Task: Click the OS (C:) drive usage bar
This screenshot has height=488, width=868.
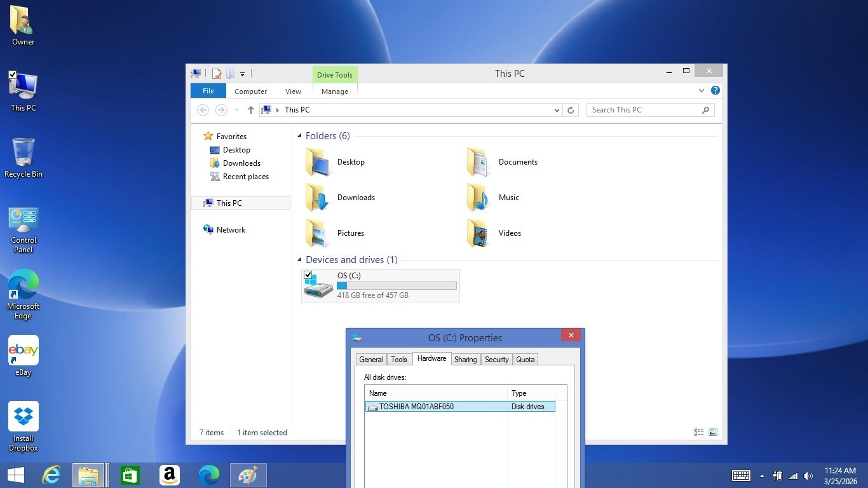Action: coord(397,286)
